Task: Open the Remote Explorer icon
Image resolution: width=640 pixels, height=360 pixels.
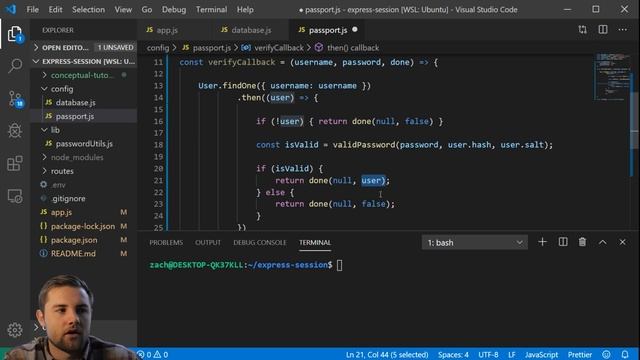Action: [x=15, y=196]
